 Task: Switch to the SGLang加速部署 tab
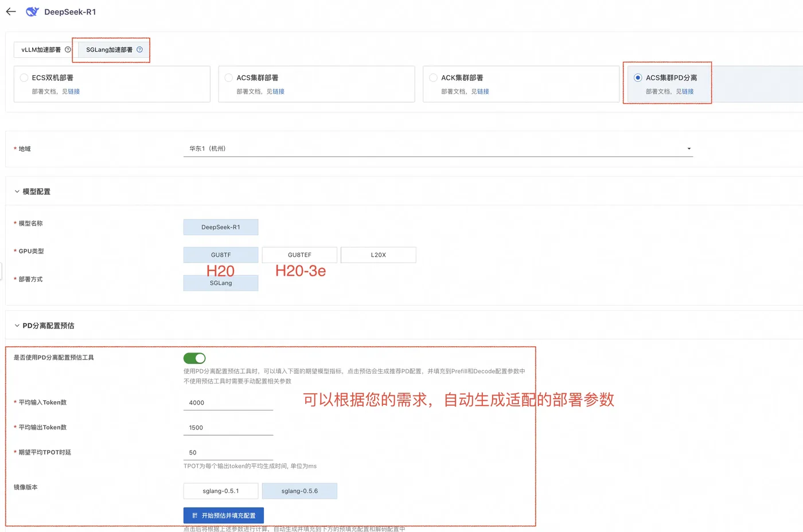click(109, 50)
